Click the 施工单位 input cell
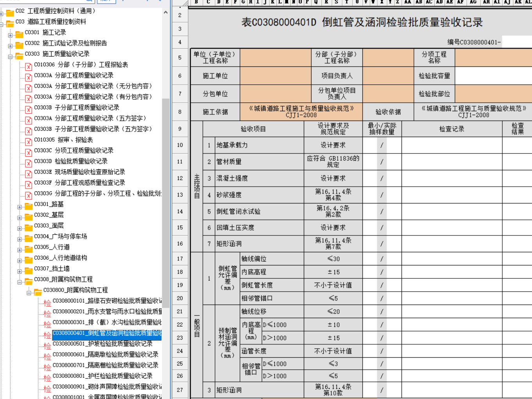Image resolution: width=532 pixels, height=399 pixels. [275, 76]
